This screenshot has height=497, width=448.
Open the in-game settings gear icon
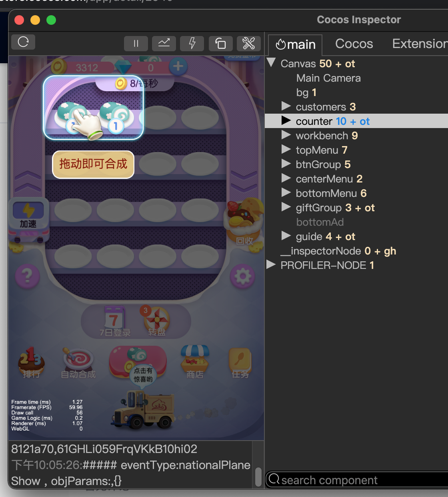242,276
